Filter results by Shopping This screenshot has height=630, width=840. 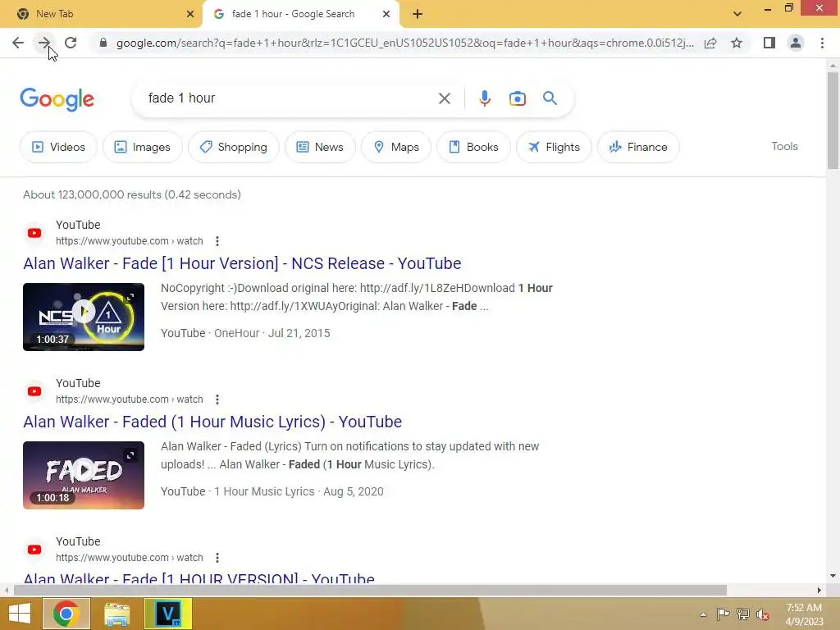234,147
